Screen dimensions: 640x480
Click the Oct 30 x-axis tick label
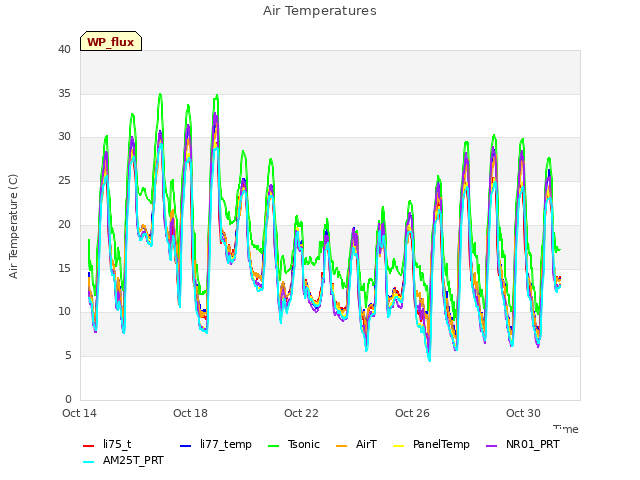coord(523,413)
